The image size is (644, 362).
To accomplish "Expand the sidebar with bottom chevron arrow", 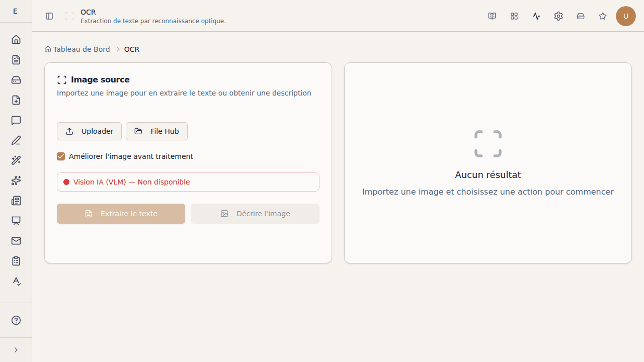I will (x=16, y=350).
